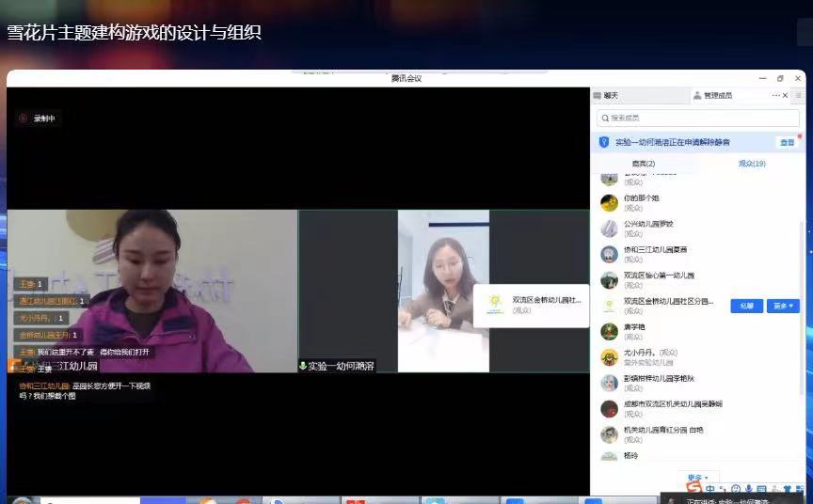Expand the 更多 menu below member list
This screenshot has height=504, width=813.
click(697, 478)
